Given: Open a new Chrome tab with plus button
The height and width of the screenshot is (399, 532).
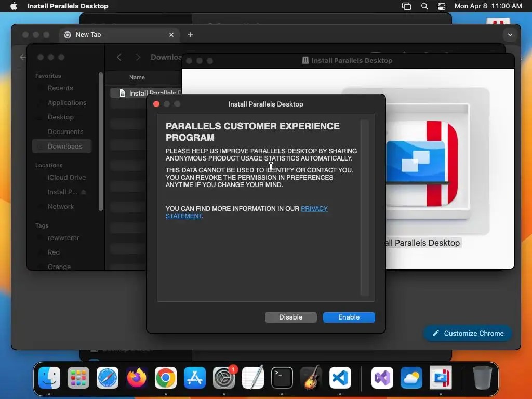Looking at the screenshot, I should (190, 35).
